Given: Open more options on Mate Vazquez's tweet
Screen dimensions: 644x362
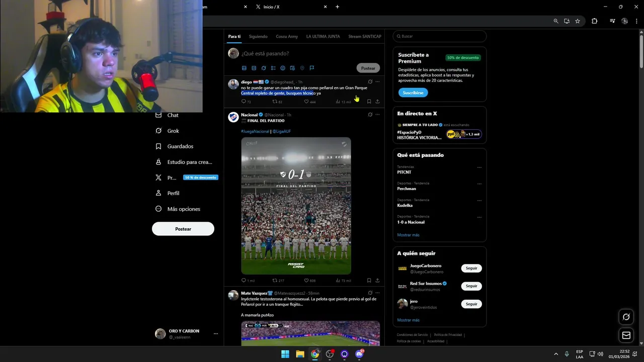Looking at the screenshot, I should coord(377,293).
